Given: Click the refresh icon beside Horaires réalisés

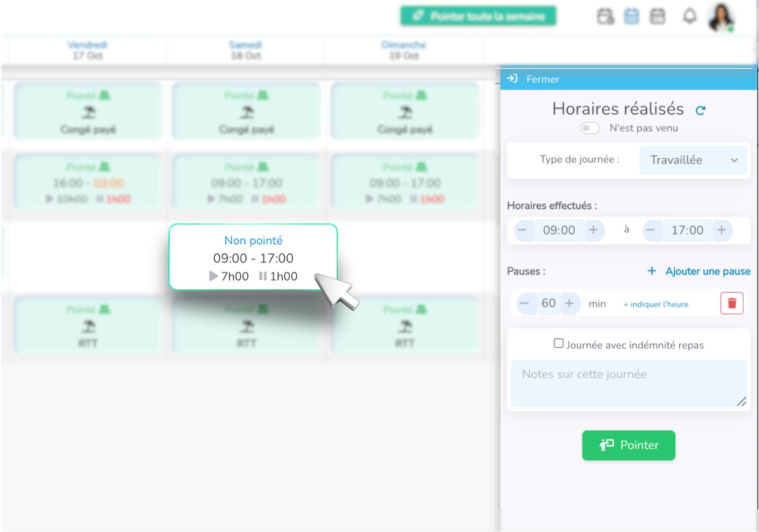Looking at the screenshot, I should pyautogui.click(x=700, y=110).
